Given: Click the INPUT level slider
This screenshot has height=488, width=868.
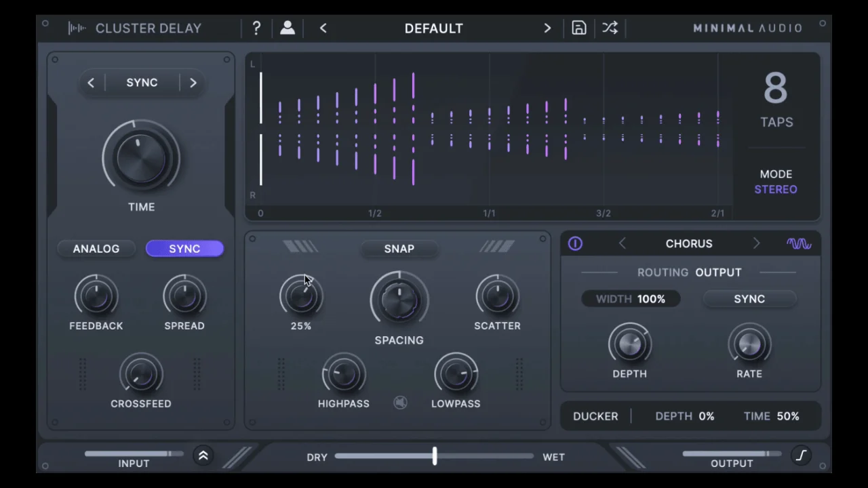Looking at the screenshot, I should point(134,453).
